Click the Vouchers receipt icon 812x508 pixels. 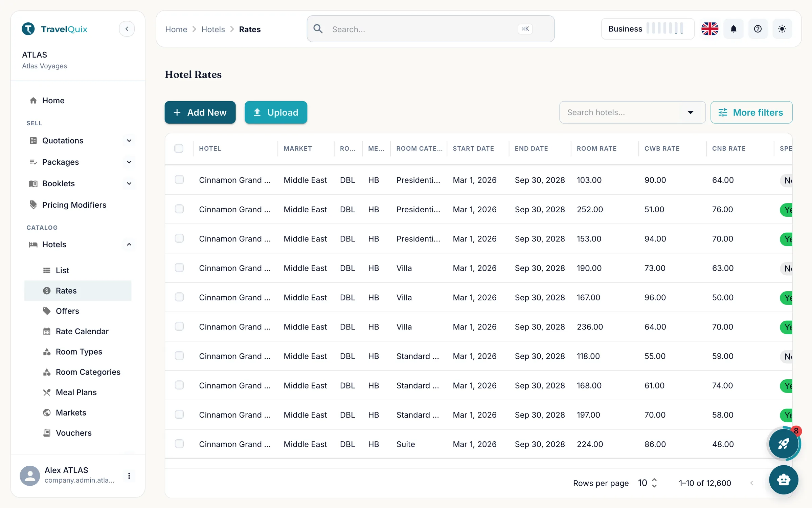click(47, 433)
